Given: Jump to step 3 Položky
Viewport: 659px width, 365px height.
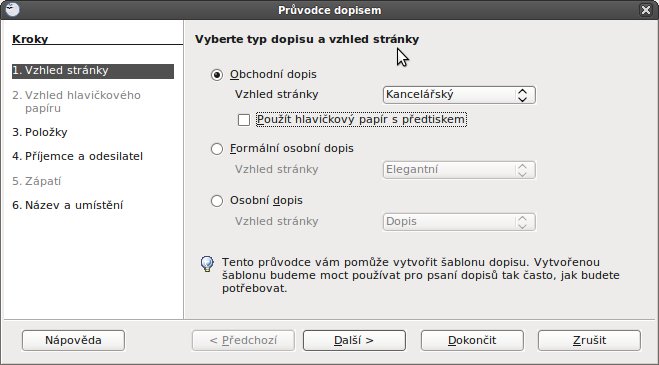Looking at the screenshot, I should point(40,132).
